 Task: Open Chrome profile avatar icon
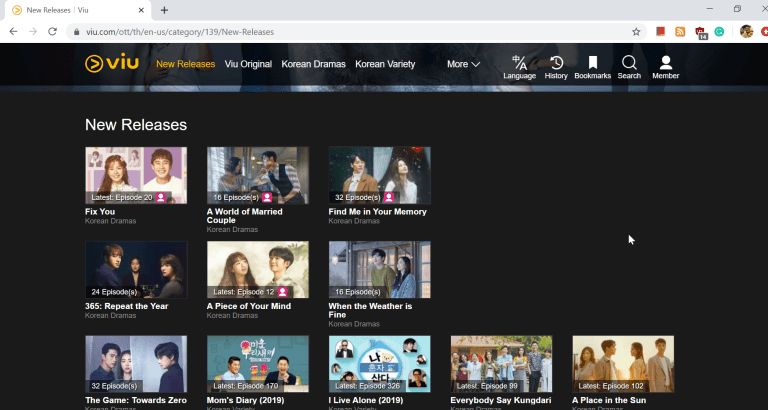(x=746, y=31)
